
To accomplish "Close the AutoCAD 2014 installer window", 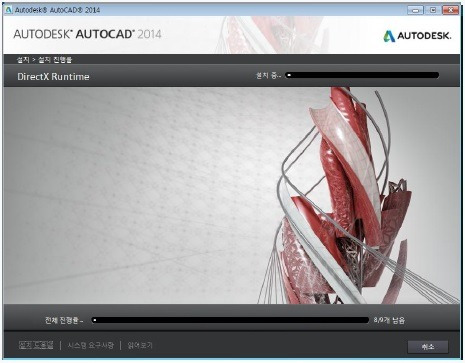I will pyautogui.click(x=450, y=10).
